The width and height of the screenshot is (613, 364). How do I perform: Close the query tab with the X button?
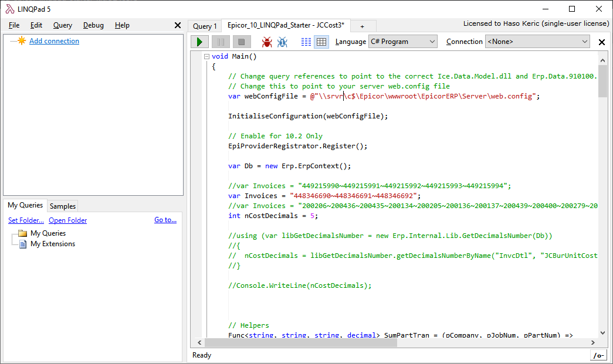602,42
